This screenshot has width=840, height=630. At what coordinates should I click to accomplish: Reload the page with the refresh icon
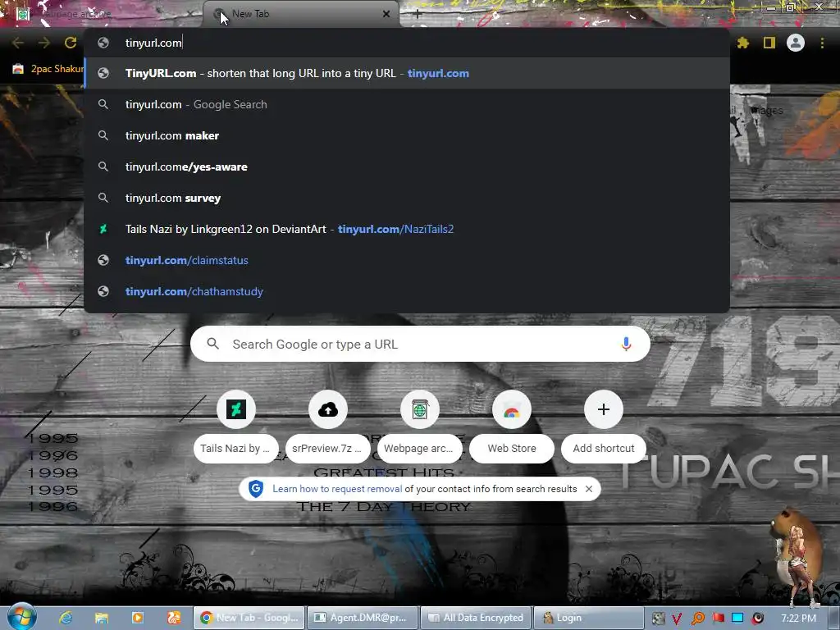(71, 43)
